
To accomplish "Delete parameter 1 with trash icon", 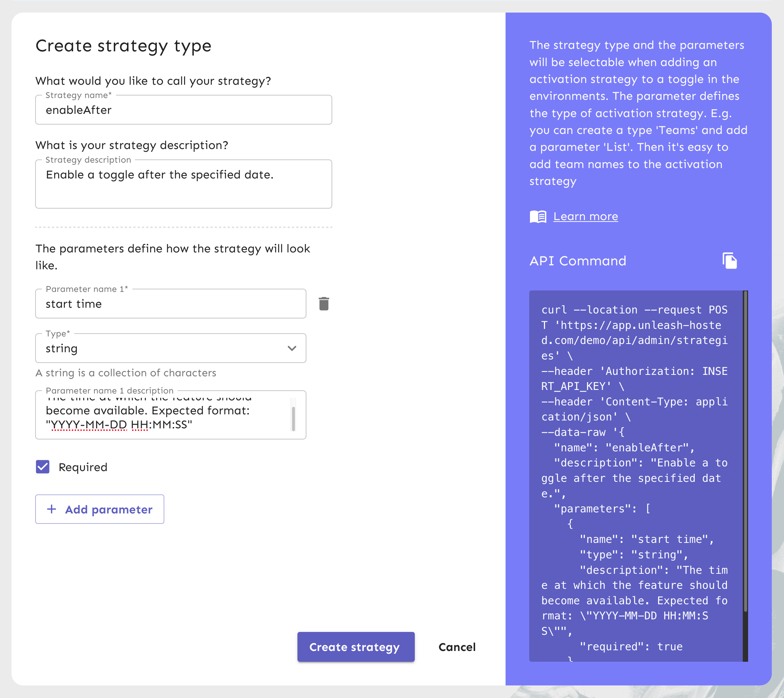I will tap(324, 303).
